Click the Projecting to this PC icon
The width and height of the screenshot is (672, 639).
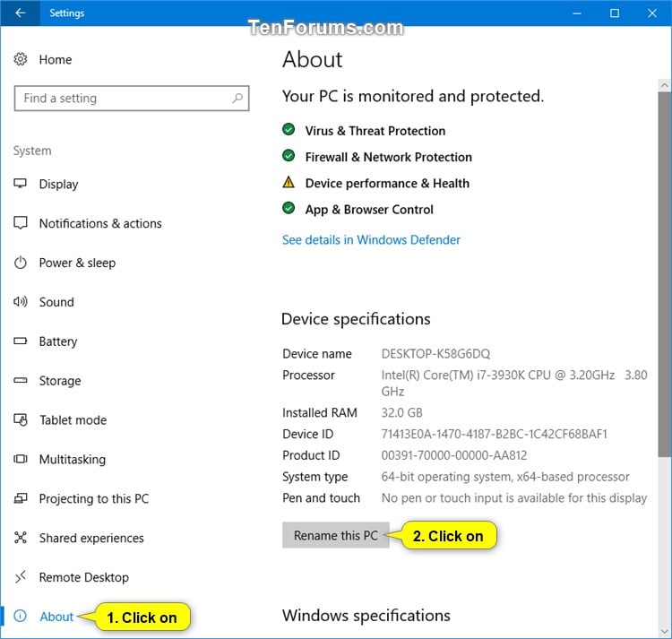tap(20, 498)
